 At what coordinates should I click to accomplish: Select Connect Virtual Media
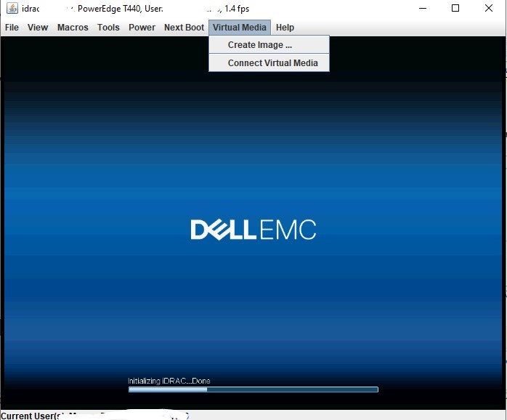(x=269, y=62)
